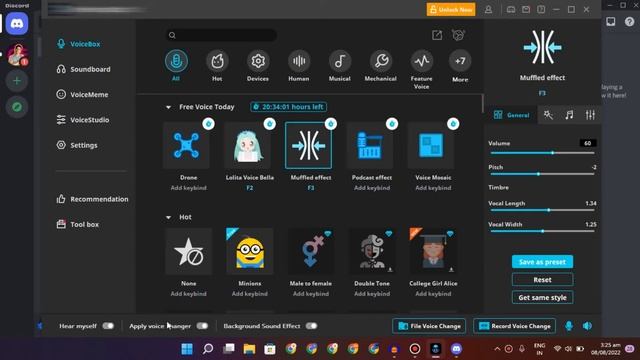Collapse the Hot voices section
Screen dimensions: 640x360
tap(168, 218)
